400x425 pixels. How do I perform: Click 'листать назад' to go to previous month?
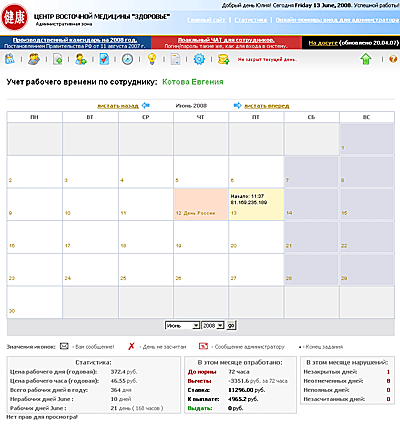118,106
